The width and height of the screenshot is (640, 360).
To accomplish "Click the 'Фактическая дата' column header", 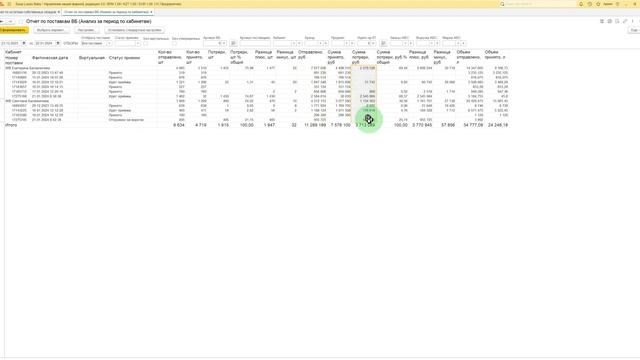I will click(50, 58).
